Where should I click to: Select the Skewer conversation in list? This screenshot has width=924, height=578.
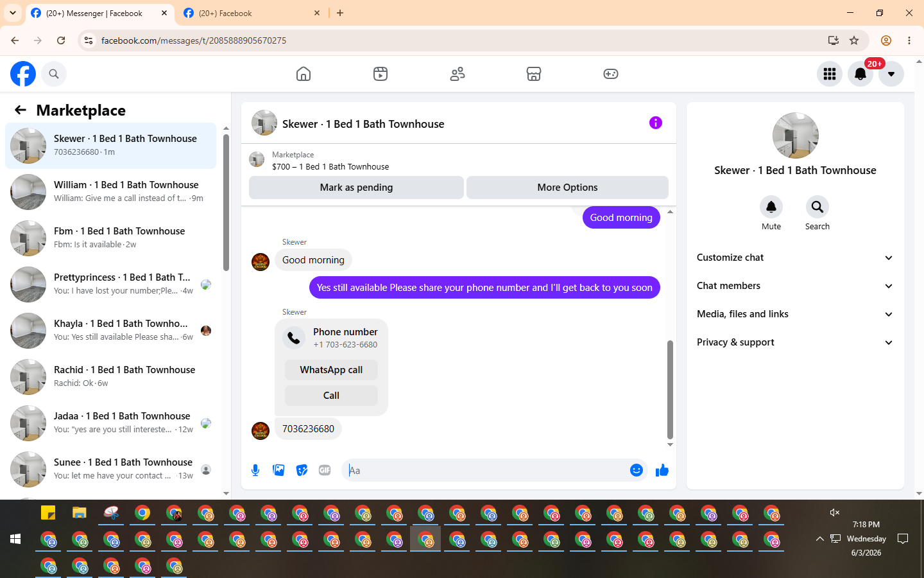click(x=110, y=146)
